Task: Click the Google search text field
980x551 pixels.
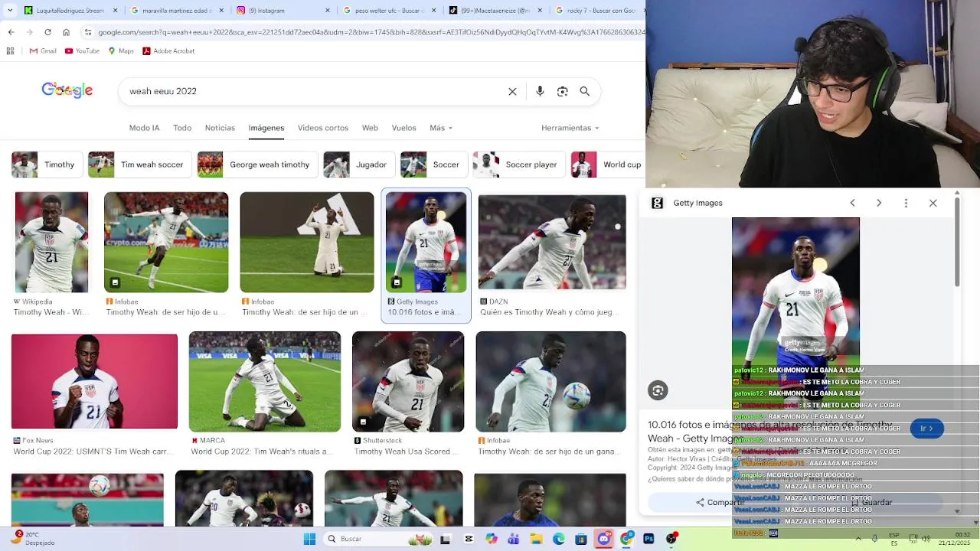Action: point(314,91)
